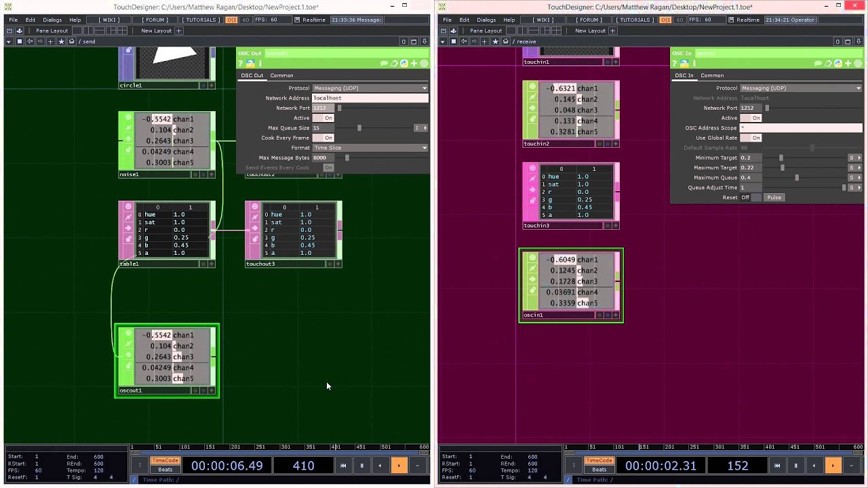Viewport: 868px width, 488px height.
Task: Add new layout with plus icon in left window
Action: click(178, 30)
